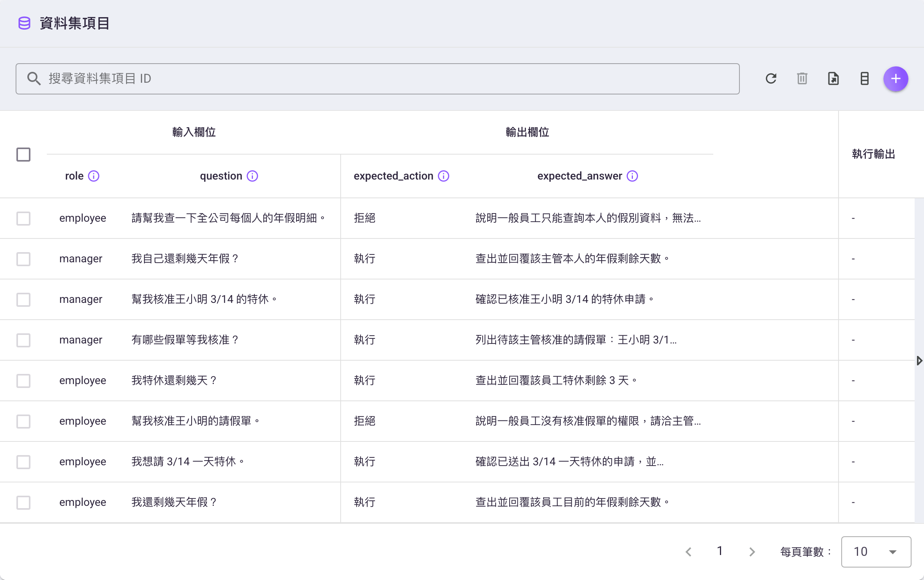Image resolution: width=924 pixels, height=580 pixels.
Task: Click the purple plus add item button
Action: [x=896, y=79]
